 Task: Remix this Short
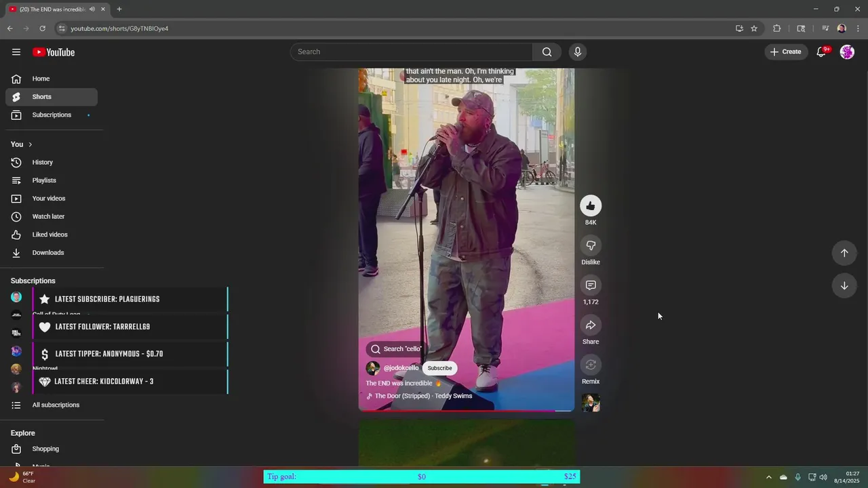[591, 365]
